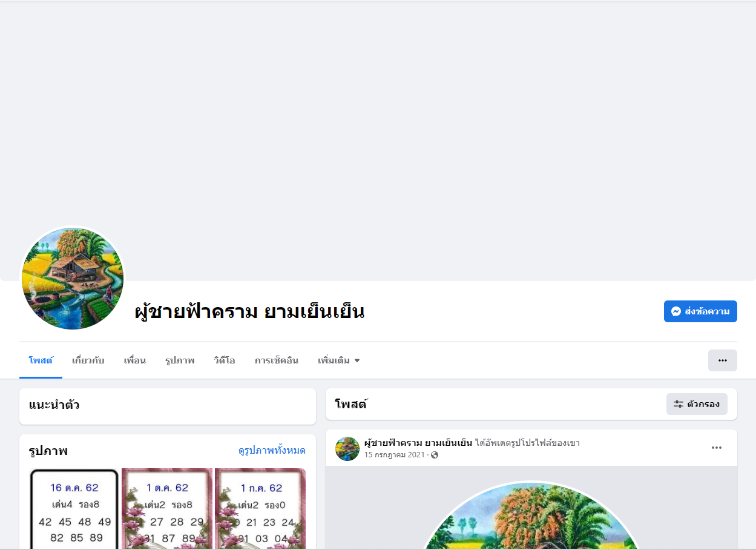
Task: Switch to the โพสต์ tab
Action: pos(41,360)
